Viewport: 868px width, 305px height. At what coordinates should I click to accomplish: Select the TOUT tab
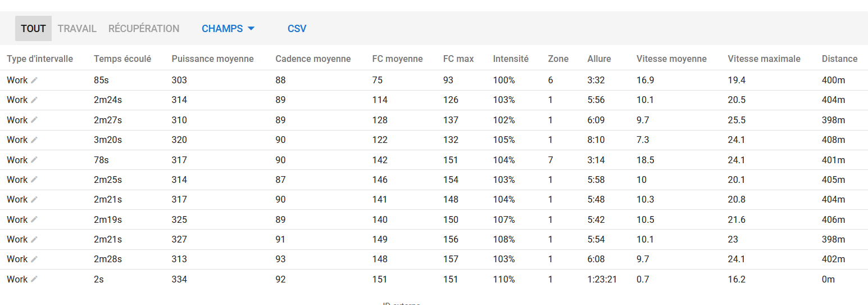point(33,29)
